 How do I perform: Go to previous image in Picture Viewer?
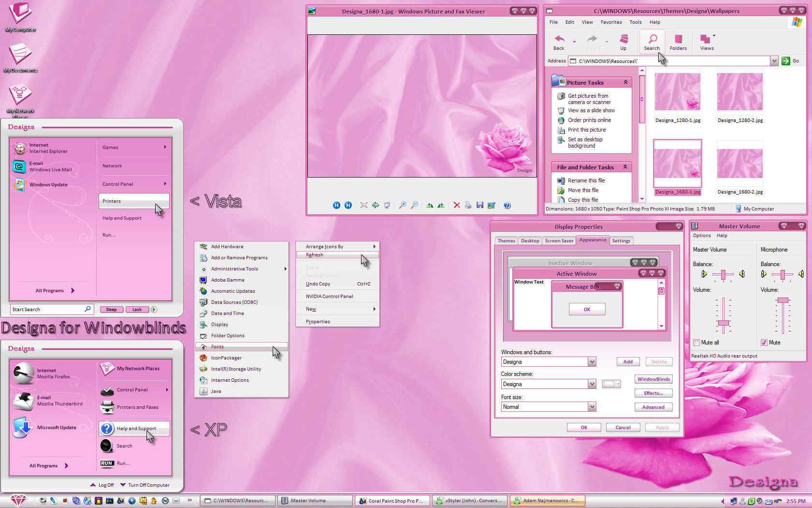point(336,205)
